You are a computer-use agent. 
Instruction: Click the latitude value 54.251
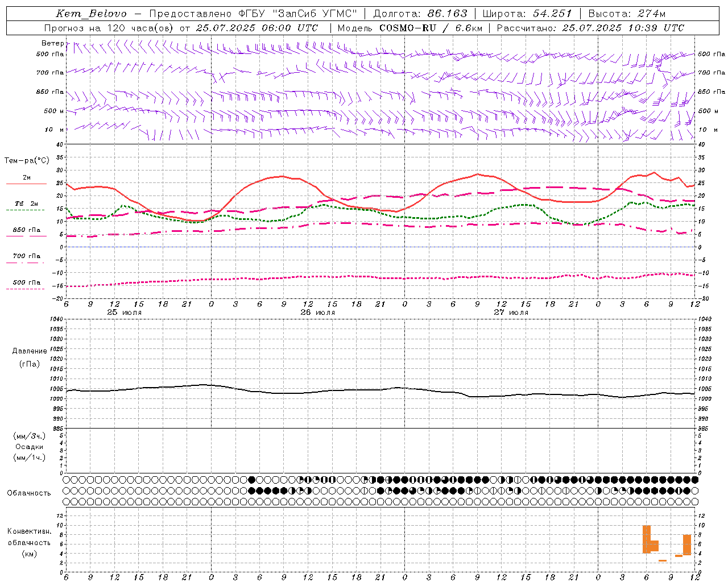552,14
